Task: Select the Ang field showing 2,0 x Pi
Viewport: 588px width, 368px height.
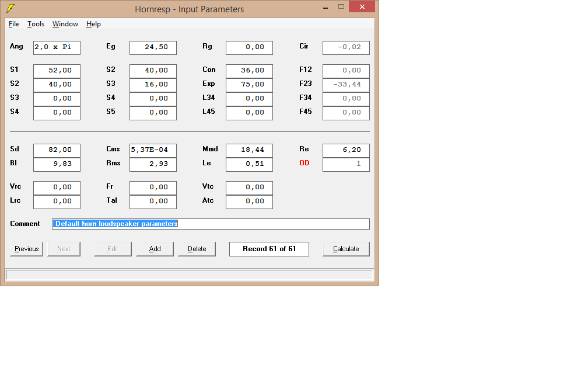Action: click(x=57, y=48)
